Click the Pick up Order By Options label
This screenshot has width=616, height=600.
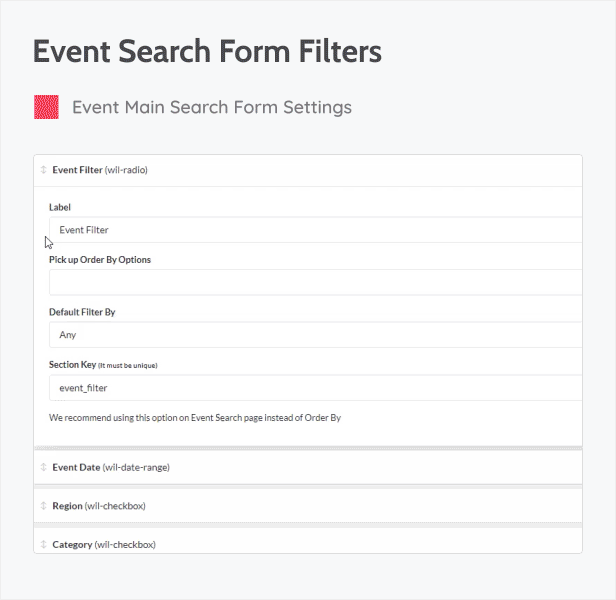coord(100,260)
